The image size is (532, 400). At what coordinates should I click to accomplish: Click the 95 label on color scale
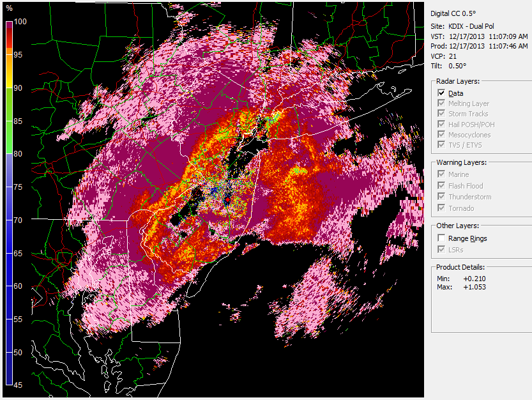pos(18,55)
